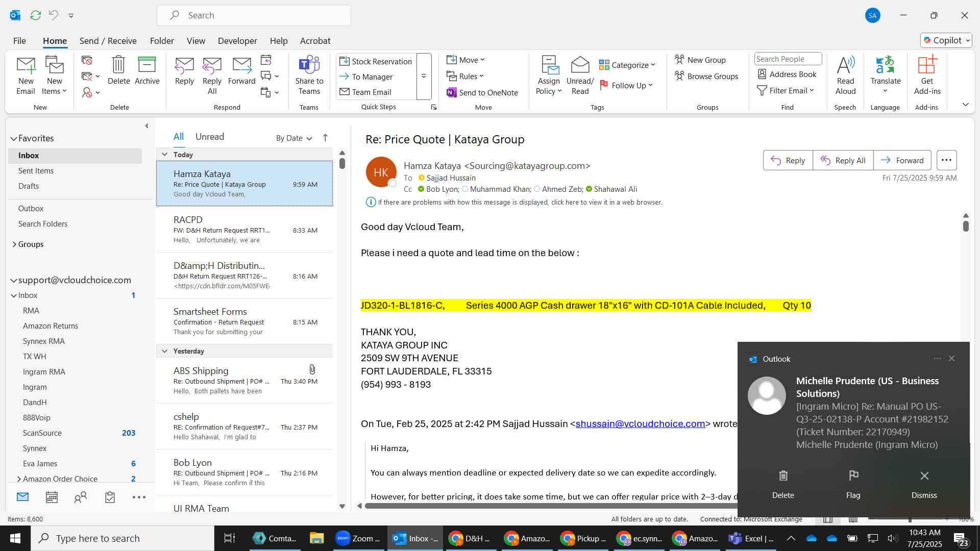980x551 pixels.
Task: Share the email to Teams
Action: (x=309, y=76)
